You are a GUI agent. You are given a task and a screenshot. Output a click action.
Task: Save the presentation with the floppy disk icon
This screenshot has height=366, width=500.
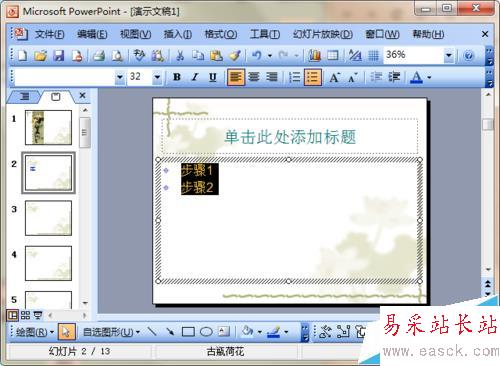[x=59, y=55]
